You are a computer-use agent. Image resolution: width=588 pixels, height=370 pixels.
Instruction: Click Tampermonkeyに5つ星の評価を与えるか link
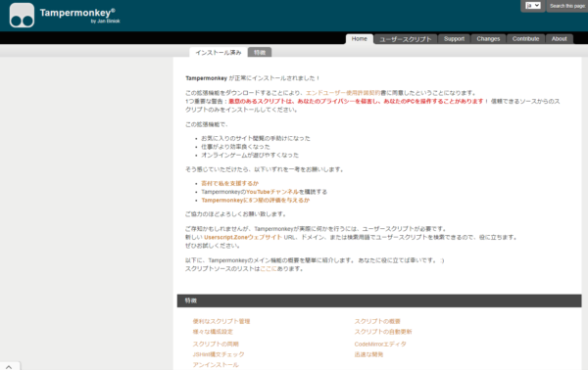(x=256, y=201)
